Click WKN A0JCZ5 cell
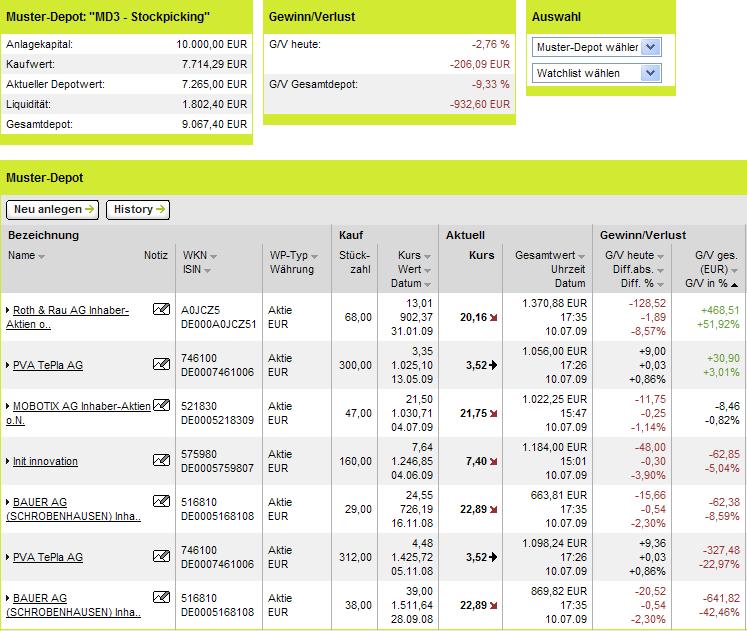747x631 pixels. pos(201,310)
